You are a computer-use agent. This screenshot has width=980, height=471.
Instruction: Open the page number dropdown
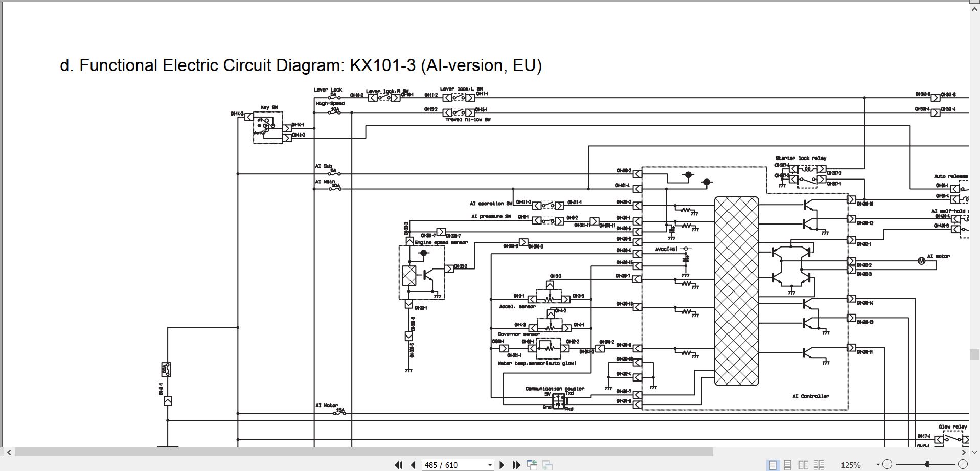(490, 465)
